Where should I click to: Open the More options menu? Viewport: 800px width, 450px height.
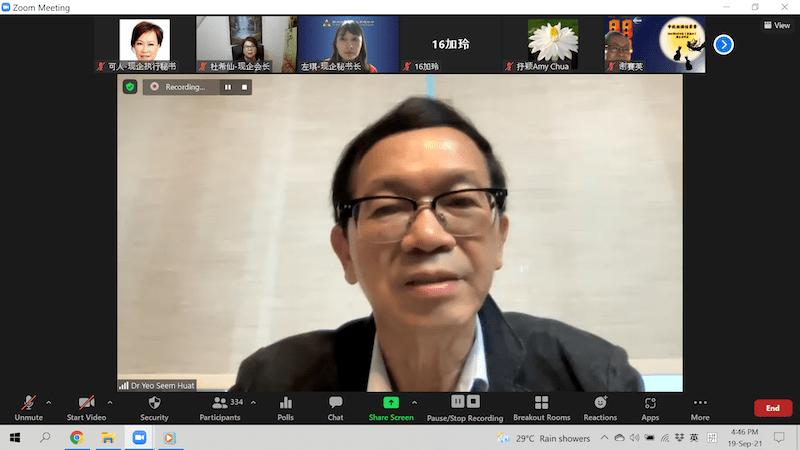(700, 407)
